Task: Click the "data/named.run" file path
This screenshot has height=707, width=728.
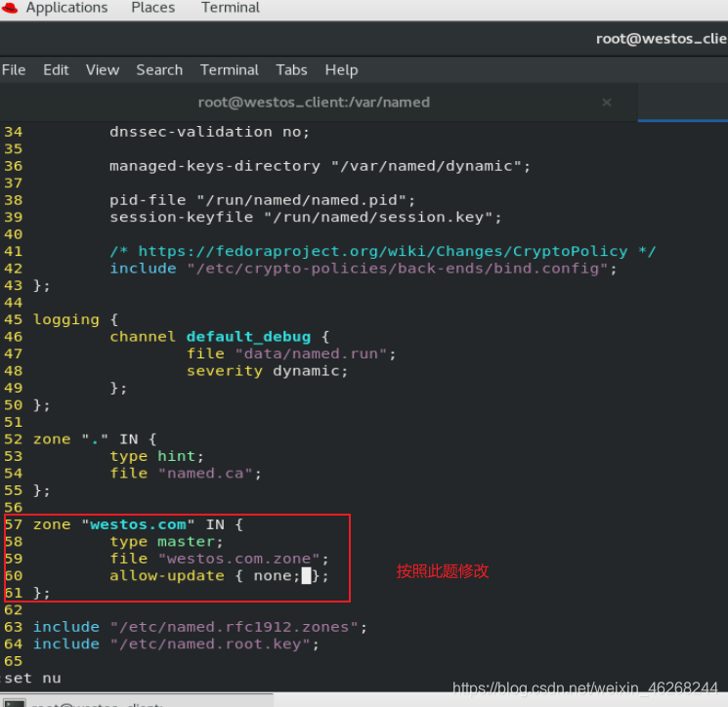Action: [311, 353]
